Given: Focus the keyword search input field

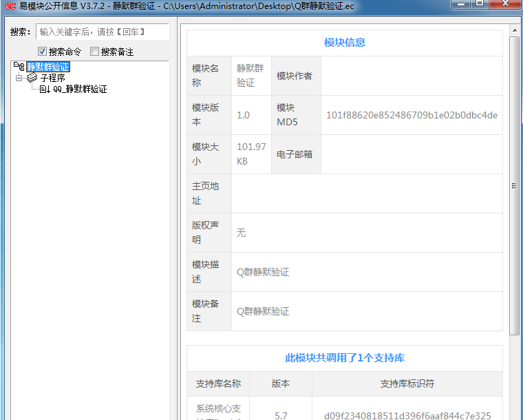Looking at the screenshot, I should [x=102, y=32].
